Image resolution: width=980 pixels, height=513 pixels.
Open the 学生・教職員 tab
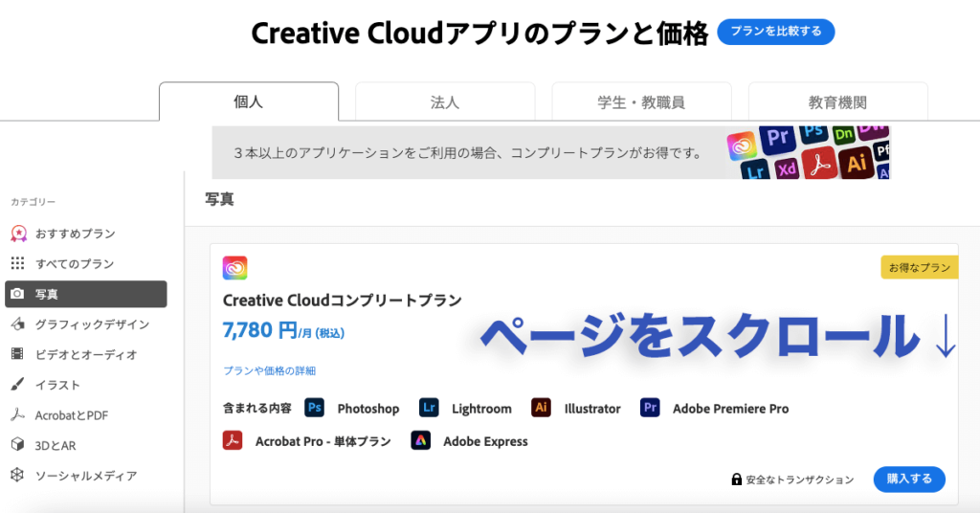641,101
